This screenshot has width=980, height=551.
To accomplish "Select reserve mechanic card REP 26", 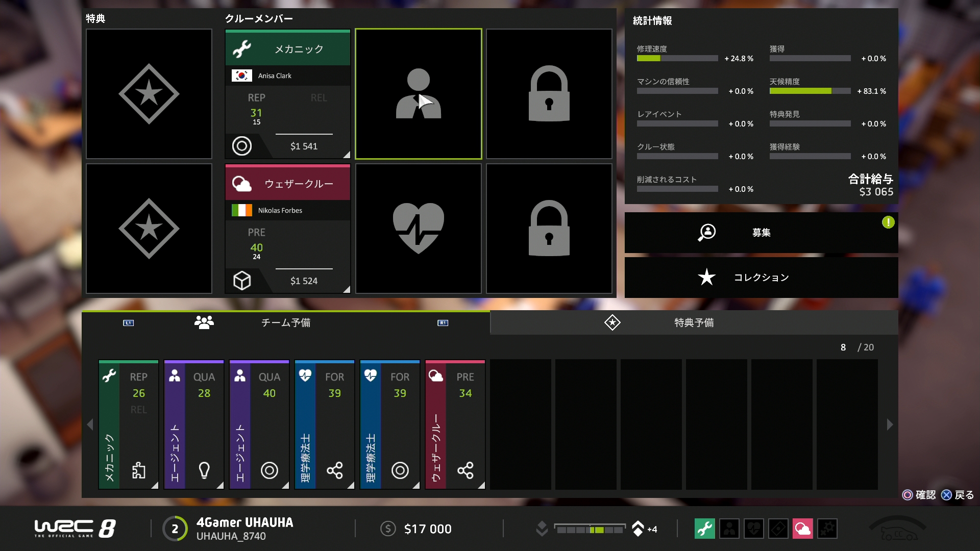I will [128, 424].
